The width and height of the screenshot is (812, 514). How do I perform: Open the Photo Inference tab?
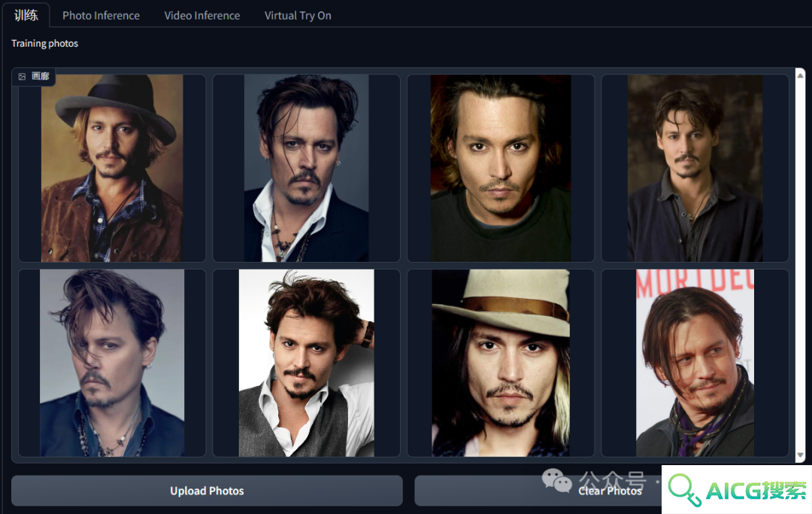101,16
